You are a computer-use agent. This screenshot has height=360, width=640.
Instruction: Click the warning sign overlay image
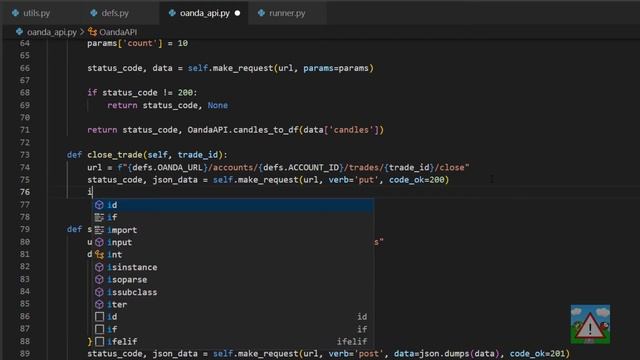coord(590,324)
